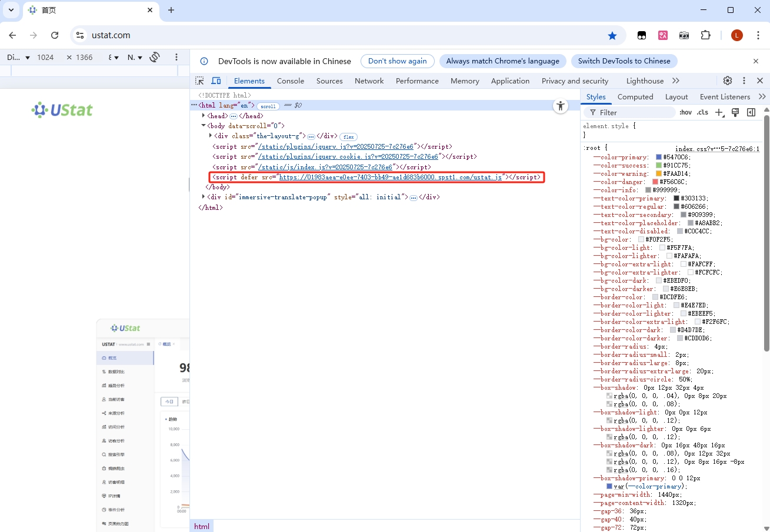This screenshot has height=532, width=770.
Task: Open Chrome extensions puzzle icon
Action: [x=706, y=35]
